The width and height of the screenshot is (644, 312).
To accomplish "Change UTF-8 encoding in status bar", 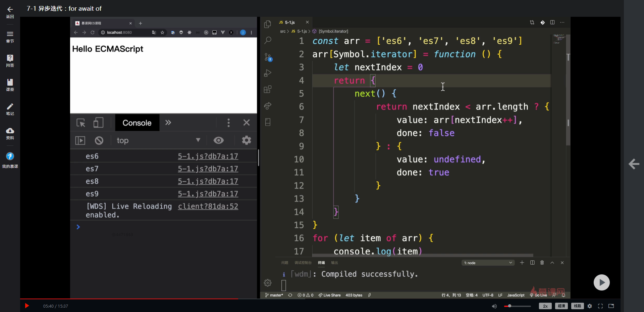I will pos(488,295).
